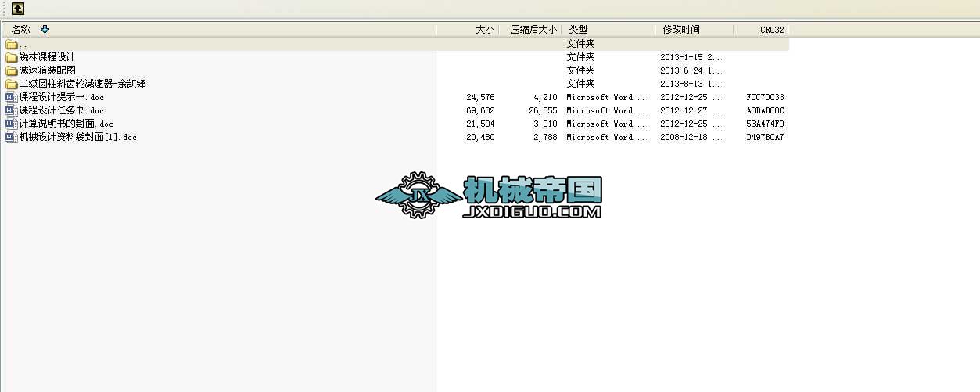Click CRC32 value A0DAB80C
The height and width of the screenshot is (392, 980).
point(765,110)
